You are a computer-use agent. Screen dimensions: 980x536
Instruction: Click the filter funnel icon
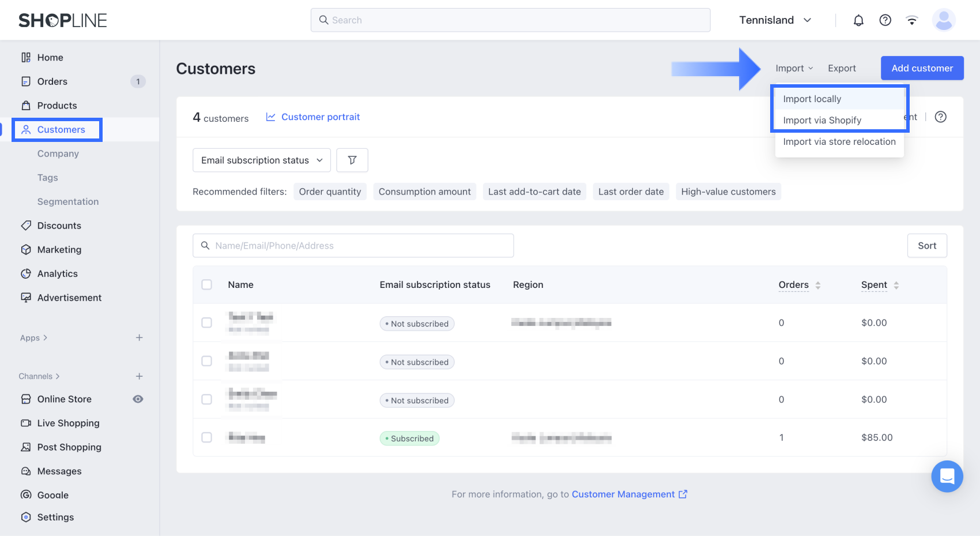click(352, 160)
